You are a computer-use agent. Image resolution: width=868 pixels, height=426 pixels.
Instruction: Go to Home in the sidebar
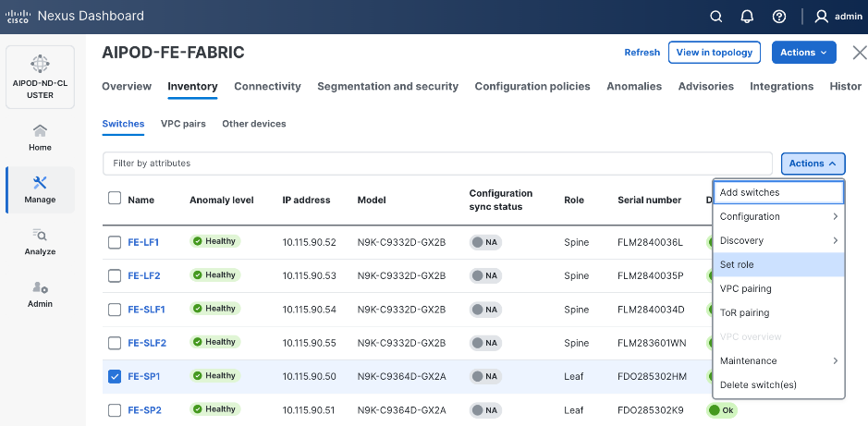[x=40, y=137]
